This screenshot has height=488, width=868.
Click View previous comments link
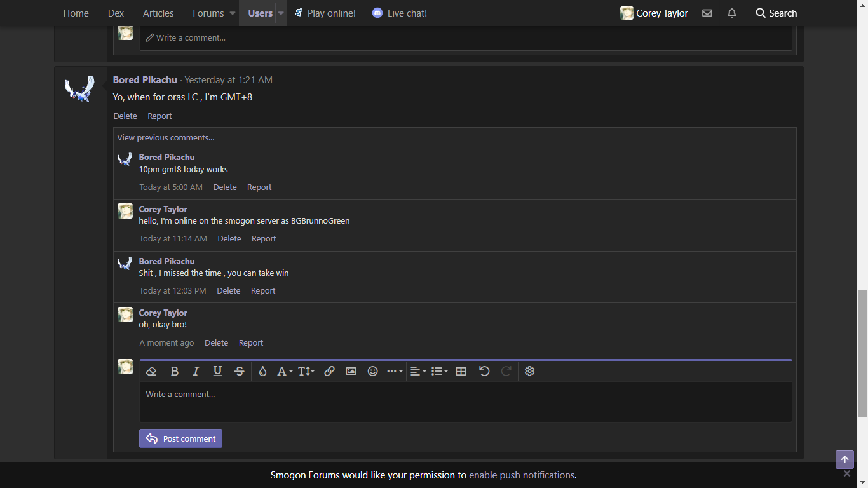coord(166,137)
